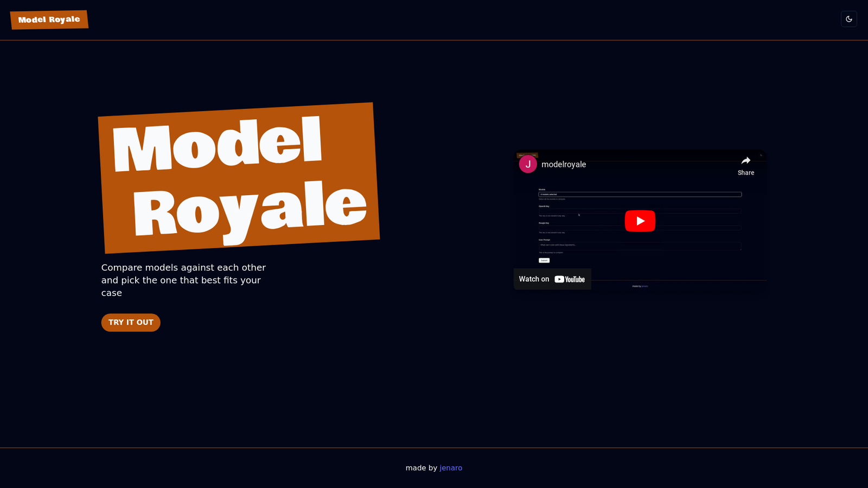
Task: Click the Models selector shown in the video preview
Action: (x=640, y=194)
